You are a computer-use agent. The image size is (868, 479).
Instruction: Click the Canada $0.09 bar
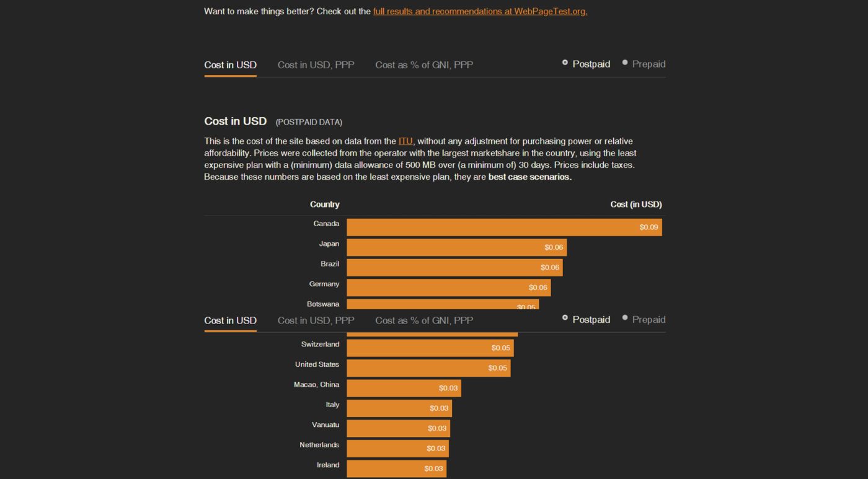(503, 227)
